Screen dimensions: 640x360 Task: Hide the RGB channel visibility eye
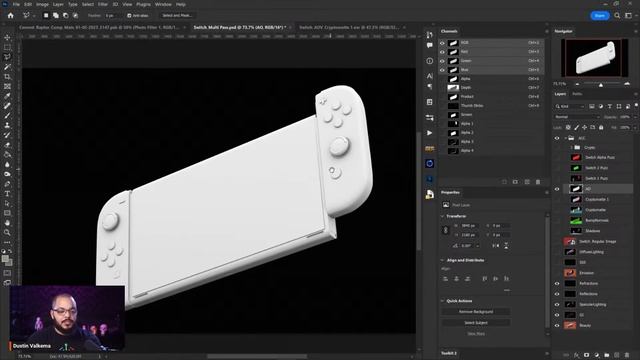coord(442,43)
